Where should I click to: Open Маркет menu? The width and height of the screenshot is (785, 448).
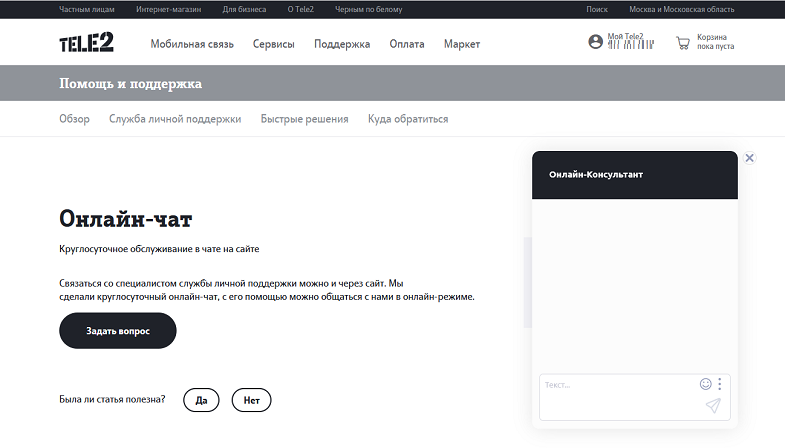coord(462,44)
